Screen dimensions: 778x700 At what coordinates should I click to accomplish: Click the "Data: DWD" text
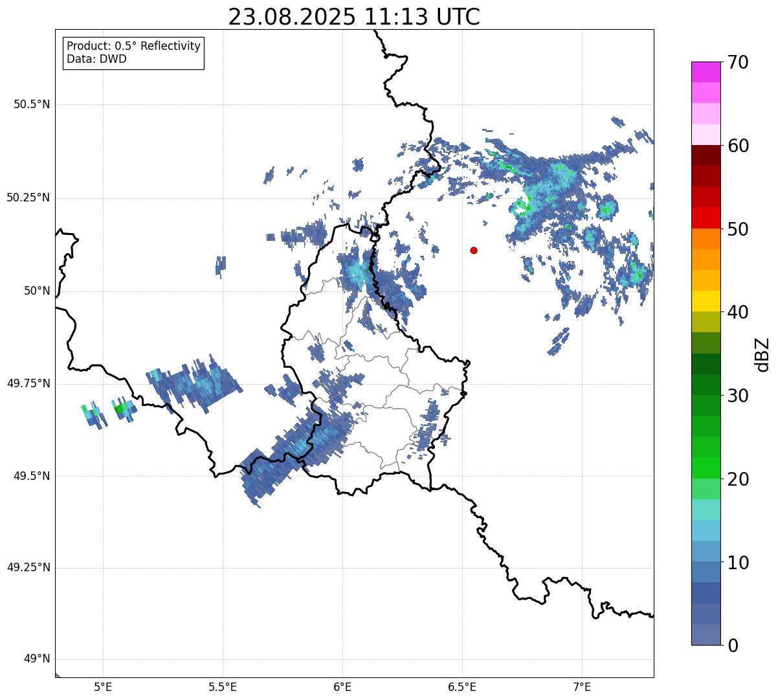pyautogui.click(x=97, y=59)
